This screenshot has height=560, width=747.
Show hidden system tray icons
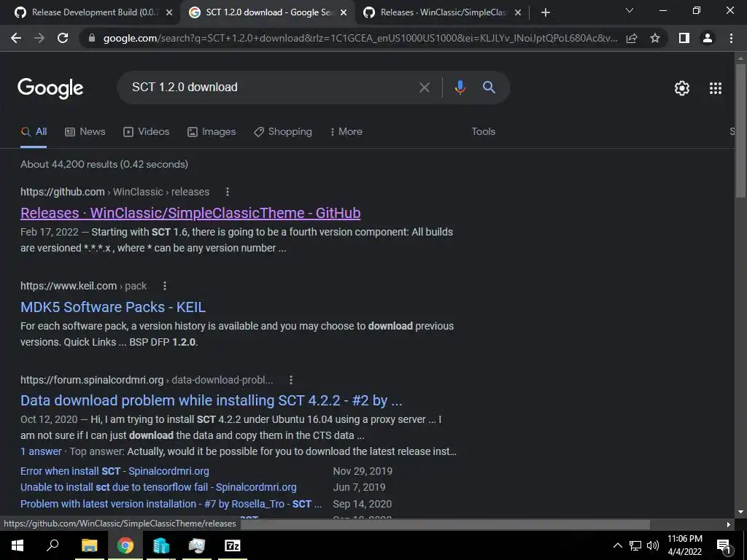[617, 545]
